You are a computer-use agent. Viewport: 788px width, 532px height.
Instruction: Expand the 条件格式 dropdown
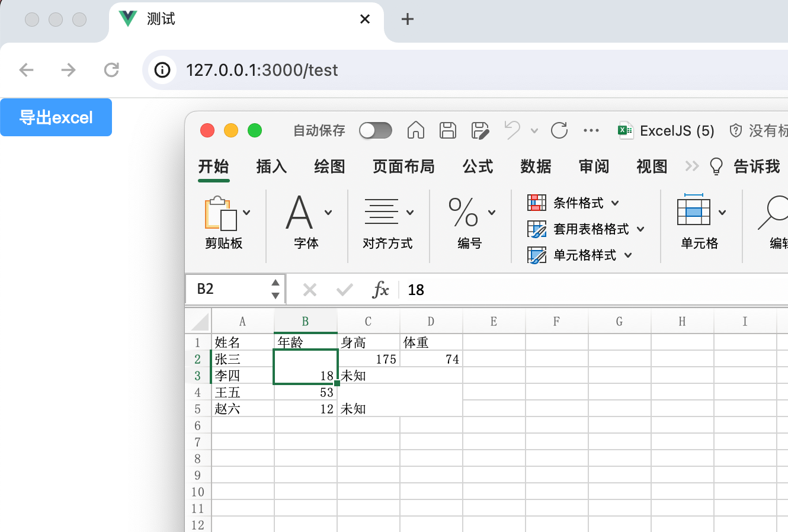click(x=615, y=203)
